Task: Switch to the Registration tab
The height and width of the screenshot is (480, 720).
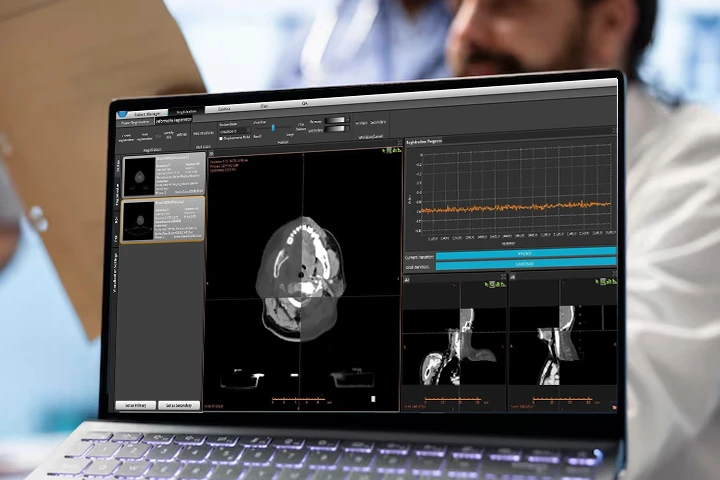Action: (187, 111)
